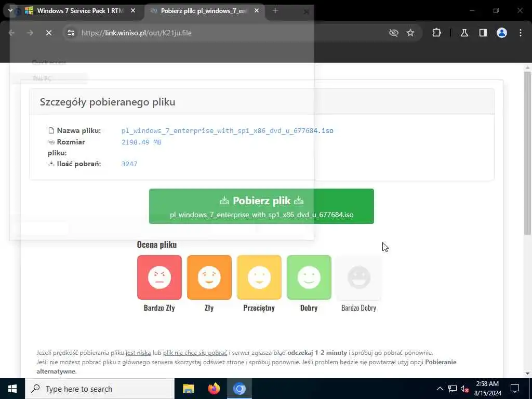
Task: Rate file Zły with orange face
Action: point(209,277)
